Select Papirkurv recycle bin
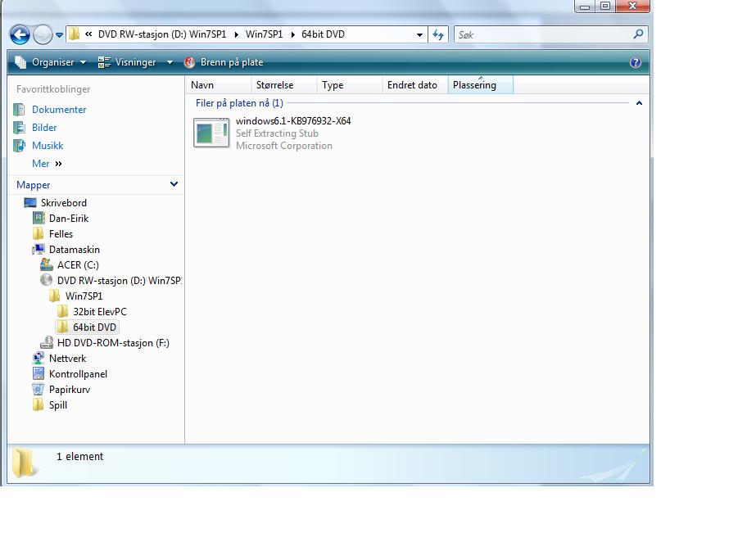The height and width of the screenshot is (560, 747). coord(70,390)
